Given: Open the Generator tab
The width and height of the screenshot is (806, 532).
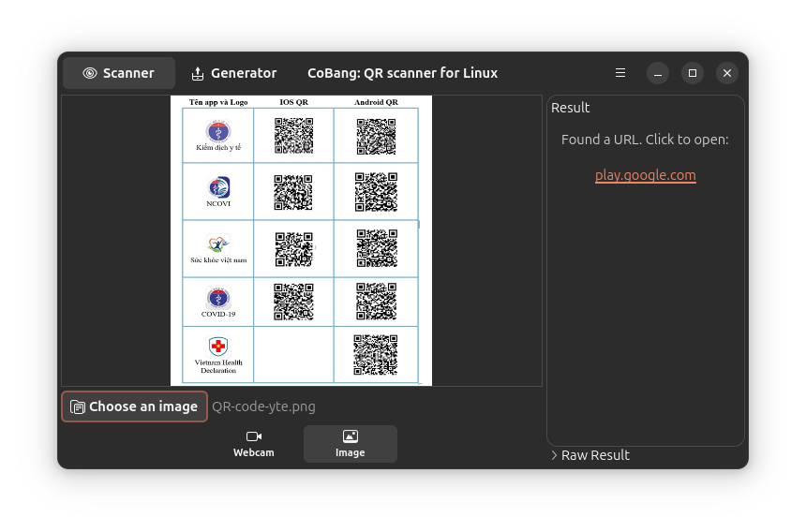Looking at the screenshot, I should pyautogui.click(x=233, y=73).
